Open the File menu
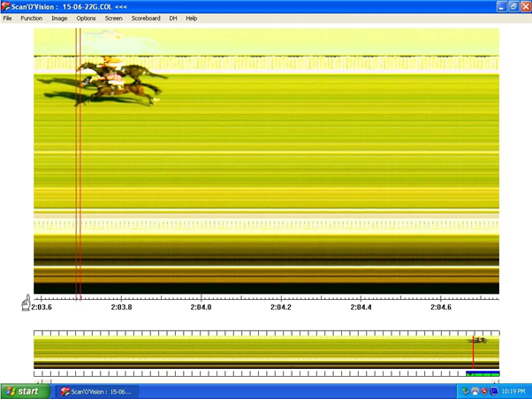 point(7,18)
